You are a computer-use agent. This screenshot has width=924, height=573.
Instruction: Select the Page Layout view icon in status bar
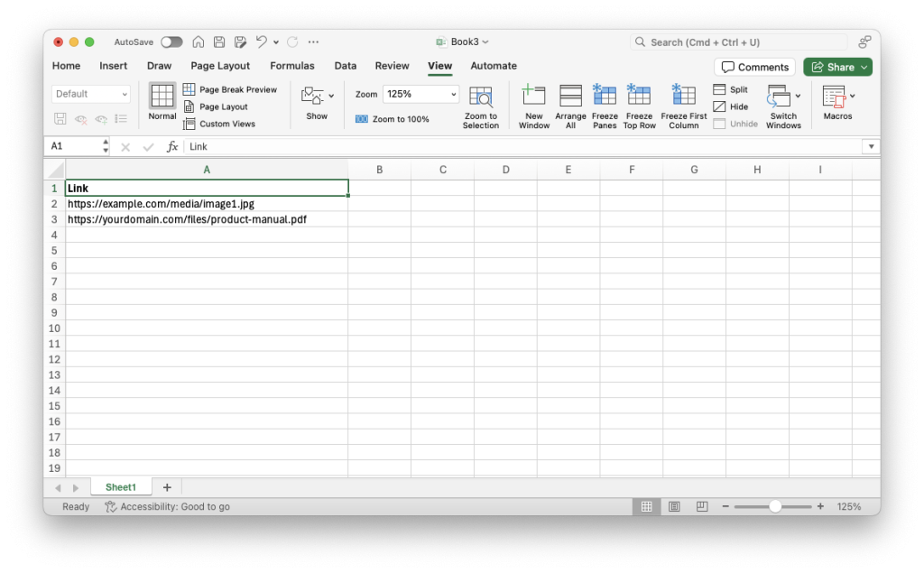[x=673, y=506]
